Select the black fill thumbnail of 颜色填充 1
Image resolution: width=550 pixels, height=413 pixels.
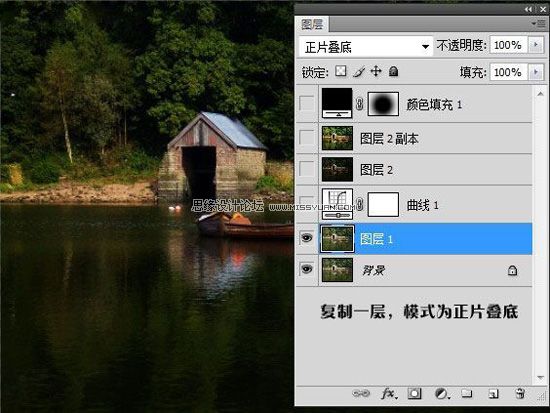click(337, 103)
